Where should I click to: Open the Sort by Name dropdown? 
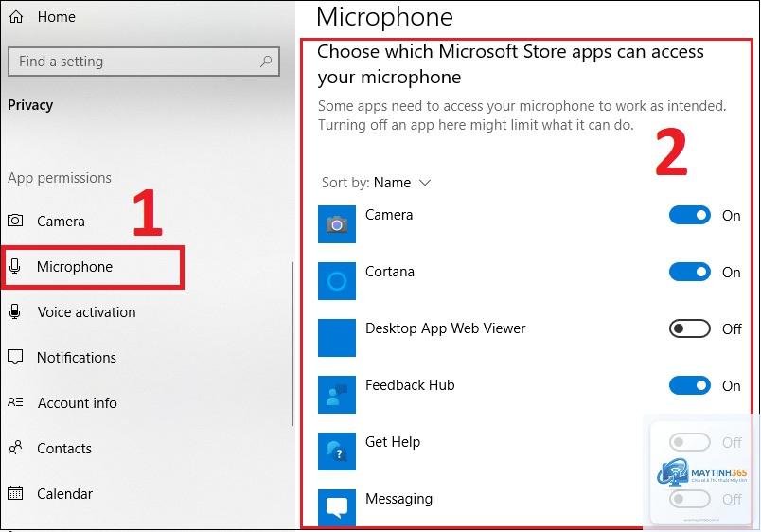pos(376,183)
